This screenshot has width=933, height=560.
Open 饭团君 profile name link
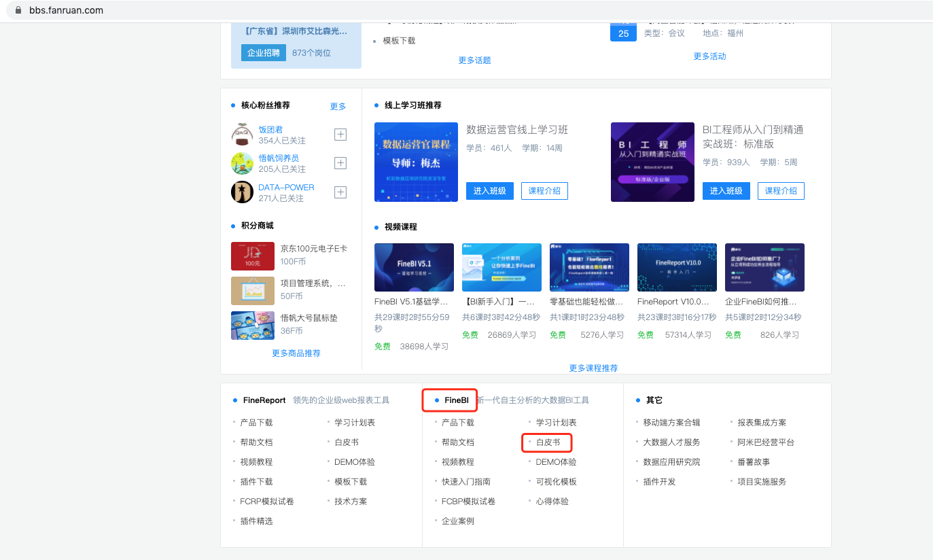click(270, 129)
